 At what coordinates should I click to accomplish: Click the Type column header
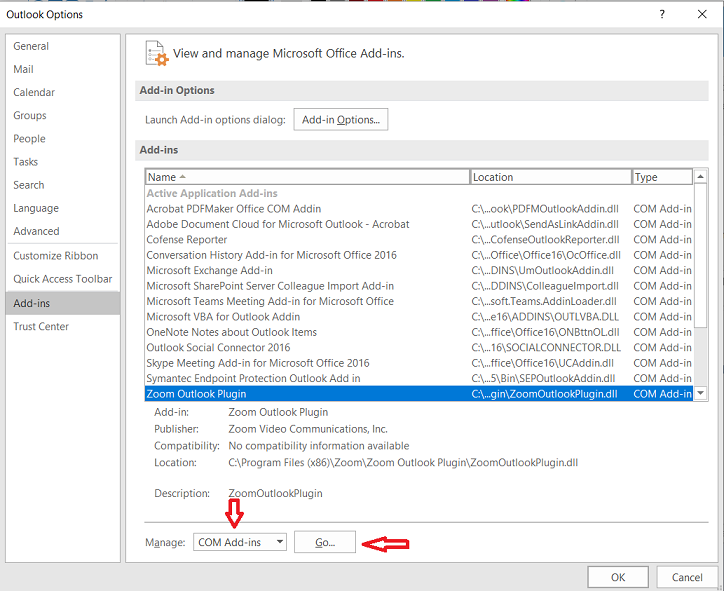661,177
